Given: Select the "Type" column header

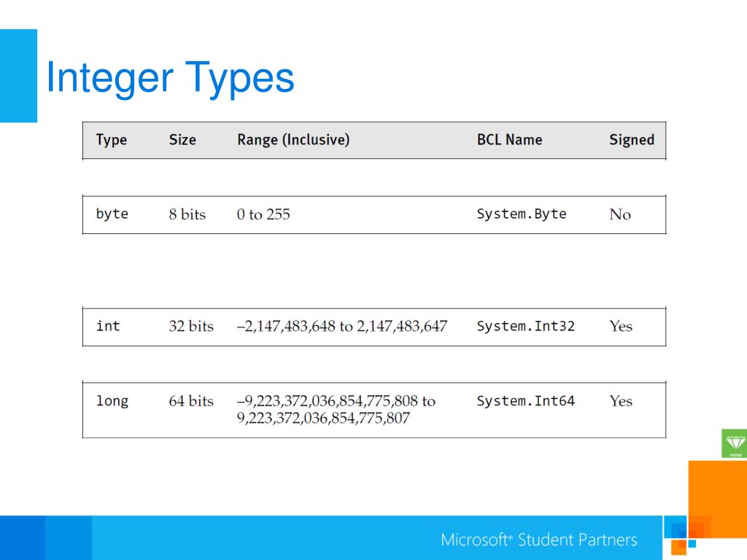Looking at the screenshot, I should pyautogui.click(x=112, y=140).
